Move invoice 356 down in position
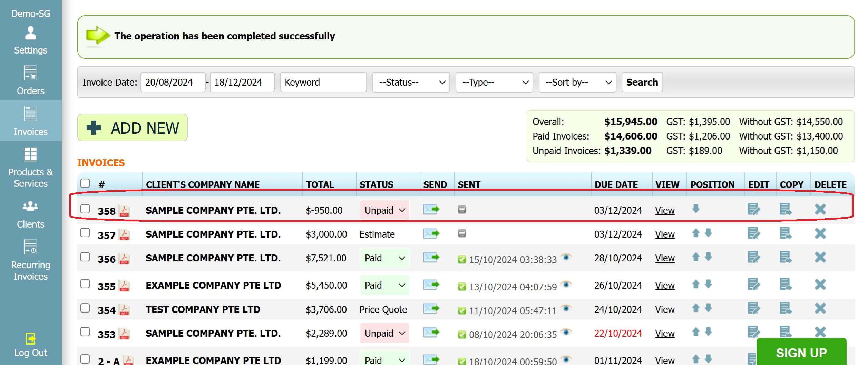Image resolution: width=868 pixels, height=365 pixels. [708, 257]
